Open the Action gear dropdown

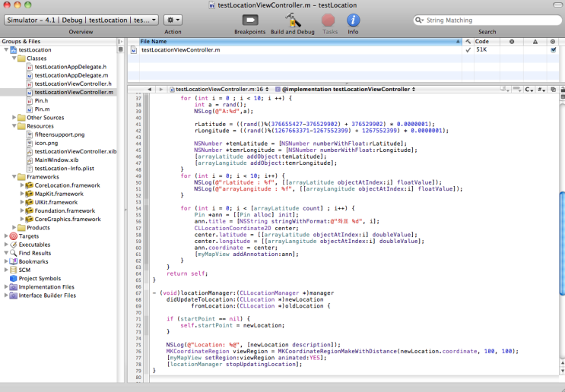pyautogui.click(x=173, y=20)
